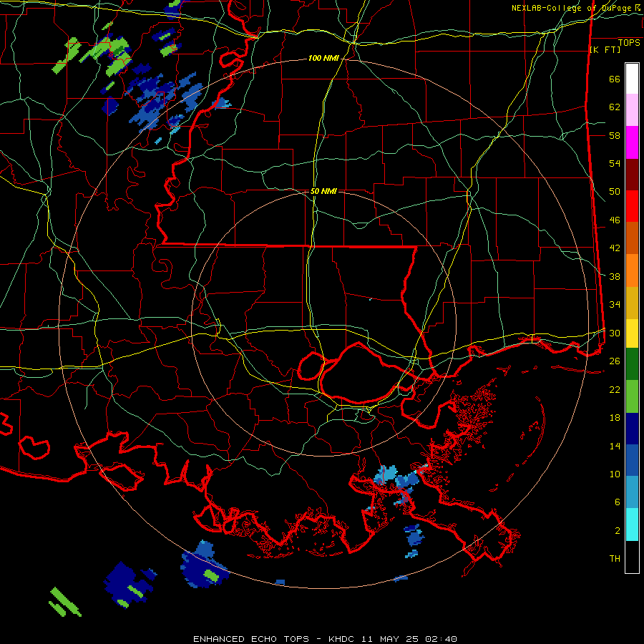Screen dimensions: 644x644
Task: Click the '100 NMI' range ring label
Action: (323, 59)
